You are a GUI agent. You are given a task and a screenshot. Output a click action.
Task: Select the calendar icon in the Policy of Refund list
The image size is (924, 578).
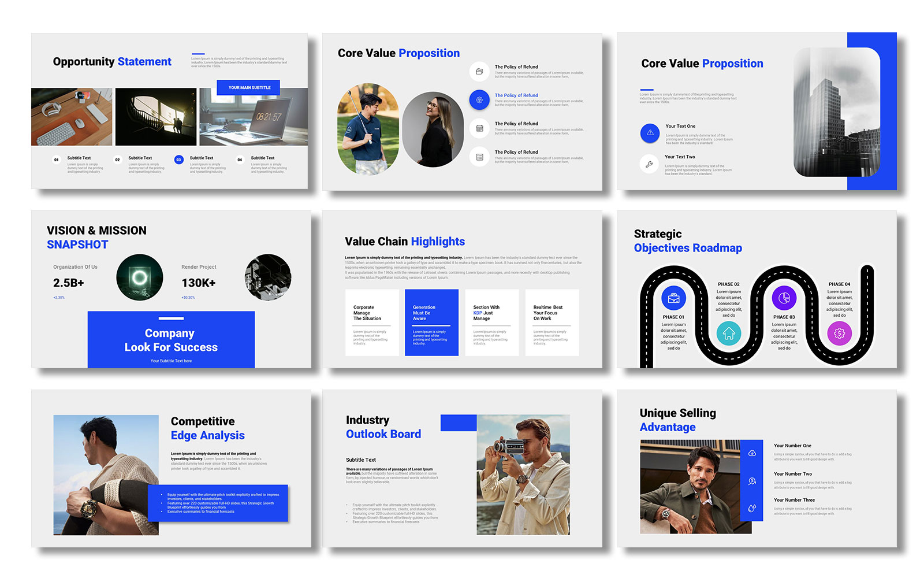[479, 128]
